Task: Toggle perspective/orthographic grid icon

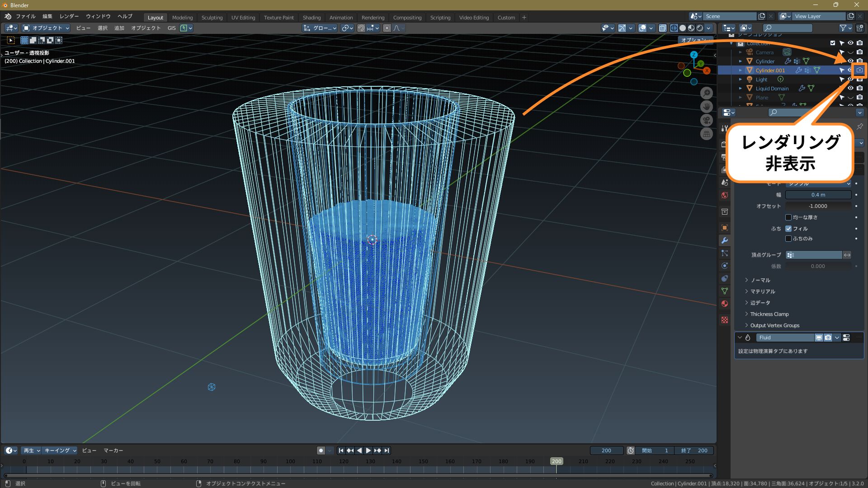Action: pos(707,134)
